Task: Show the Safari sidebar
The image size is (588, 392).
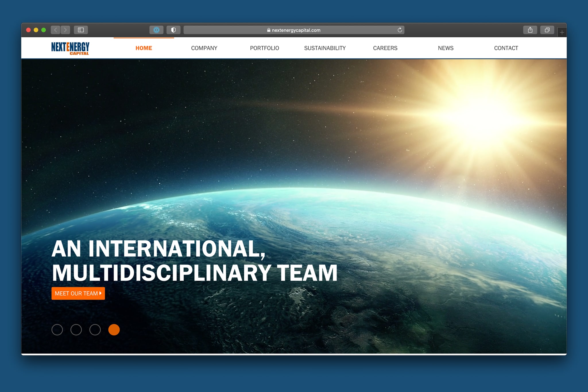Action: coord(81,30)
